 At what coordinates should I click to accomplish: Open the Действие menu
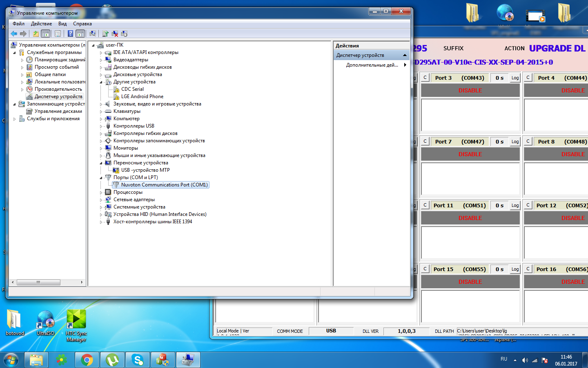tap(41, 24)
